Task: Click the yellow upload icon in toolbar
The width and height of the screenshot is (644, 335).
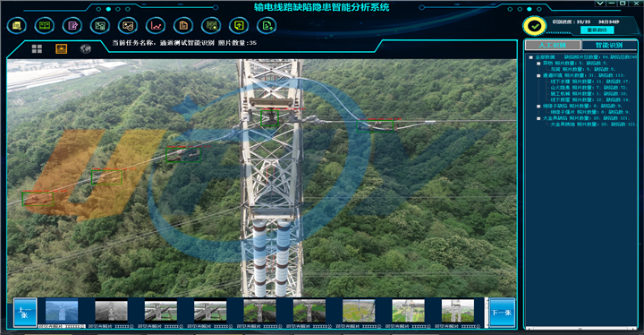Action: coord(239,26)
